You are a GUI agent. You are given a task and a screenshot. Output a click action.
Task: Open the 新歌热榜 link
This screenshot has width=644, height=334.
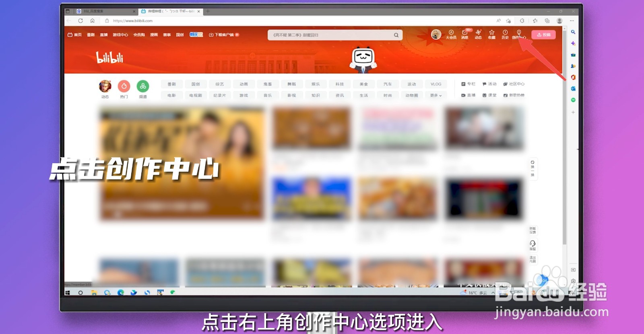(x=514, y=95)
